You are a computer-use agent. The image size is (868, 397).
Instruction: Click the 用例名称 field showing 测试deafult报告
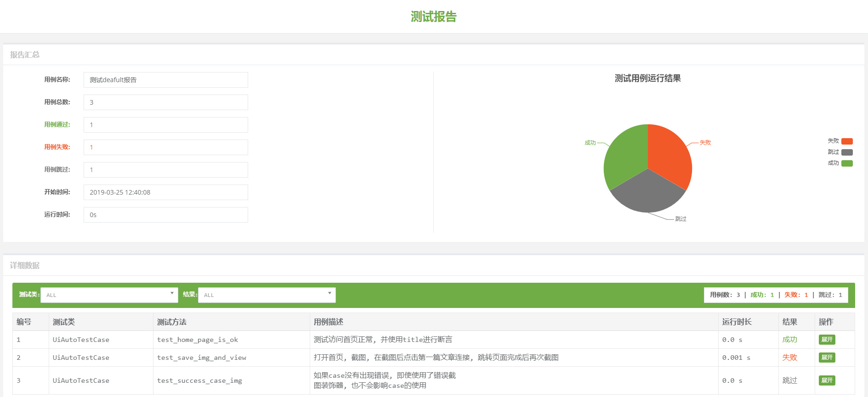click(x=166, y=80)
